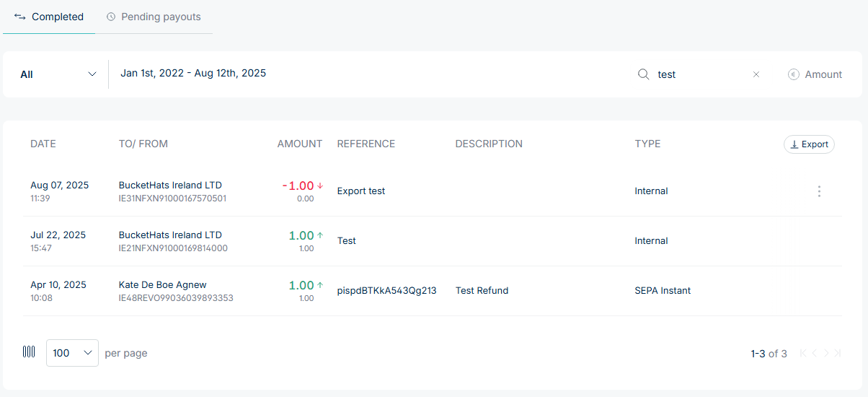Switch to the Completed tab
This screenshot has height=397, width=868.
click(x=49, y=17)
